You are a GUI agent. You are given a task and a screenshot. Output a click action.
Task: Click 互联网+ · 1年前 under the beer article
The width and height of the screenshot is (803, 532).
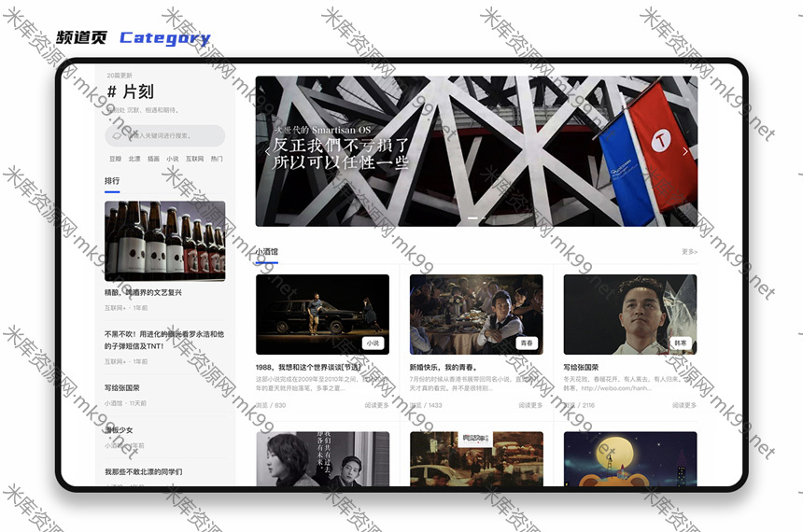point(126,308)
